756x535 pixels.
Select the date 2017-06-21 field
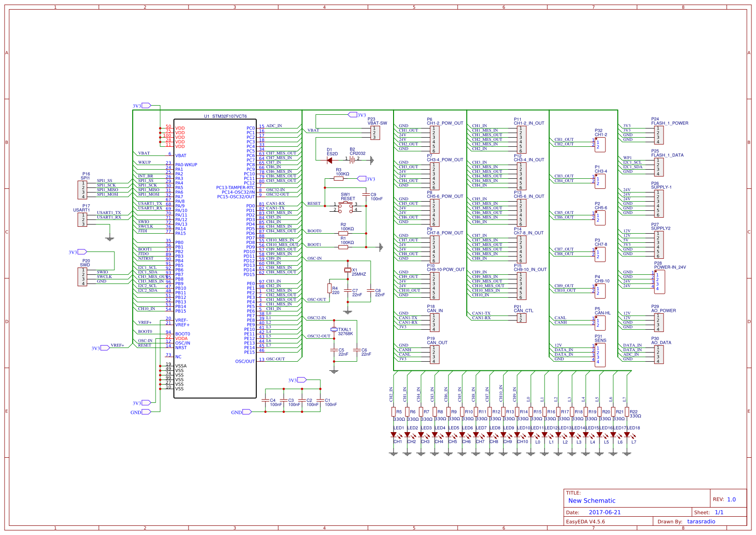(x=605, y=512)
